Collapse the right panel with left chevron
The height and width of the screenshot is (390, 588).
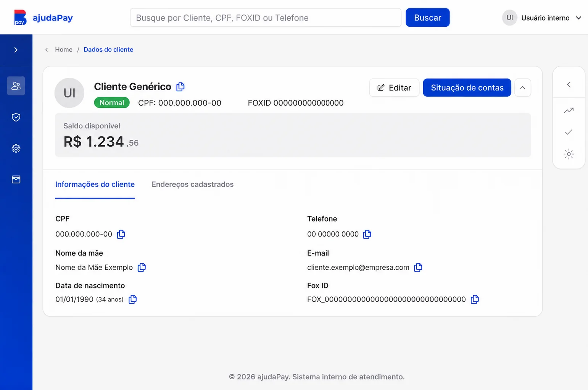pyautogui.click(x=569, y=84)
